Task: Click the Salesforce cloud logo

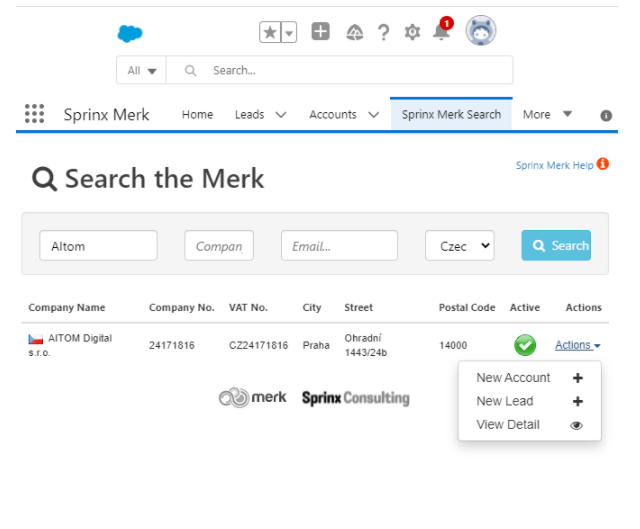Action: (x=130, y=33)
